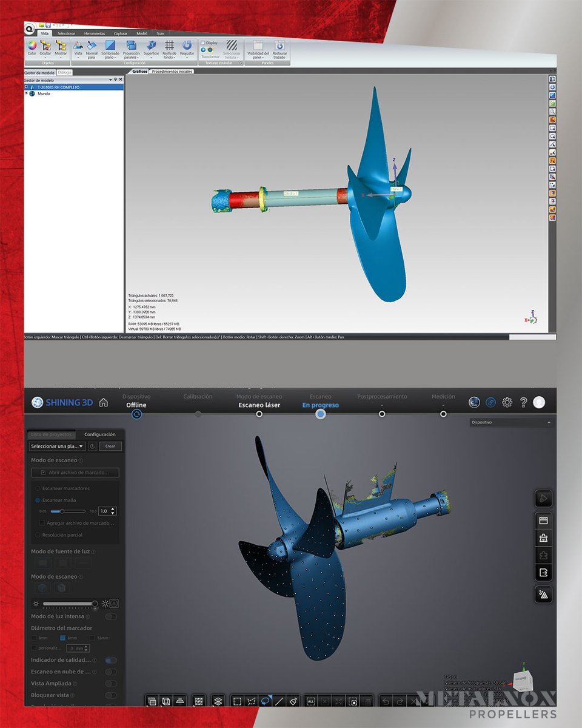Disable Indicador de calidad toggle

pyautogui.click(x=110, y=659)
